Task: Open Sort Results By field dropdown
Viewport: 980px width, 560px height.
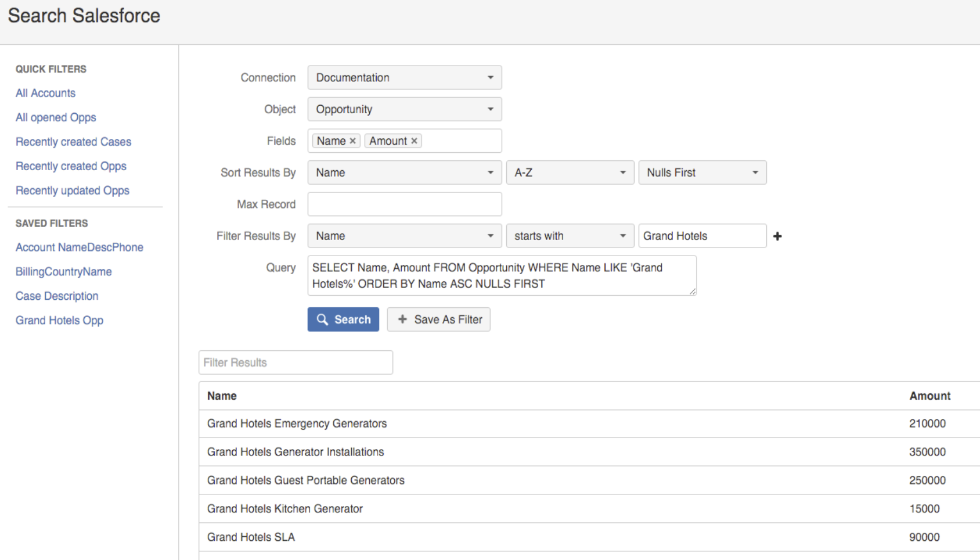Action: [x=405, y=173]
